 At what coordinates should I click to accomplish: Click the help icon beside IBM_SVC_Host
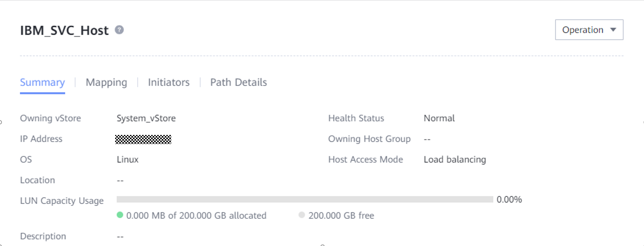(x=119, y=30)
